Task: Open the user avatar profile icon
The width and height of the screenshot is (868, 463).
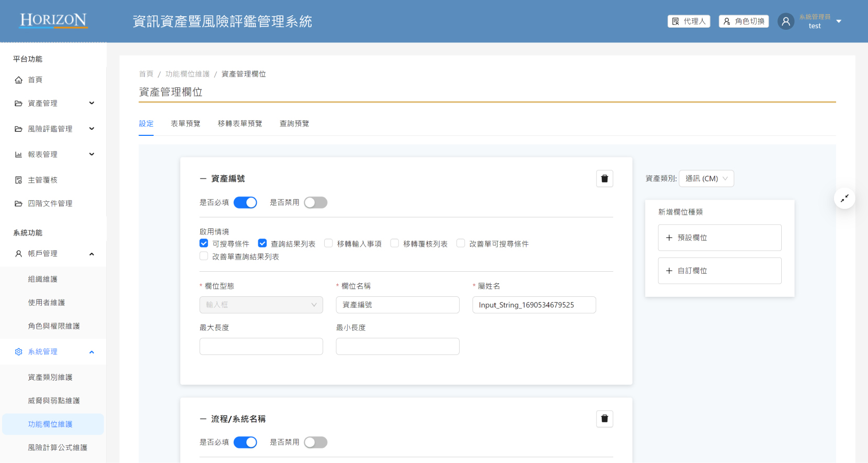Action: click(x=785, y=21)
